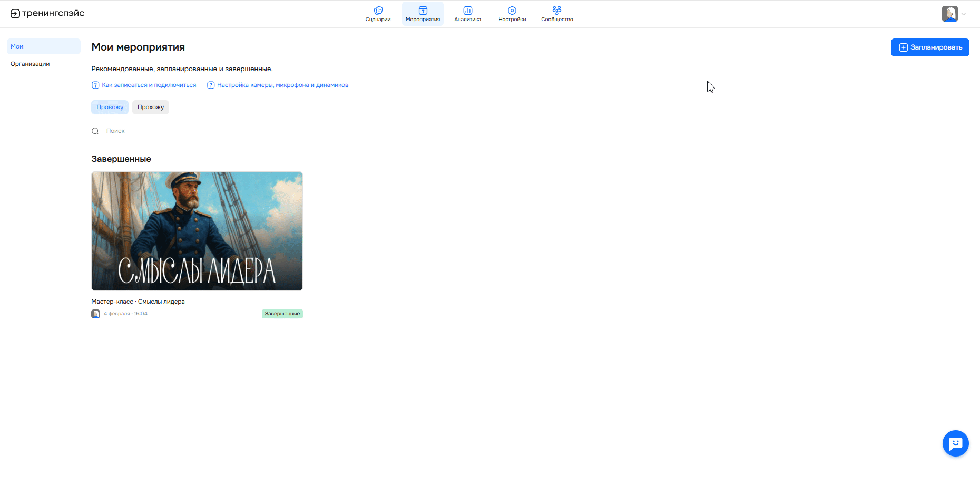Open Организации in the sidebar
This screenshot has height=485, width=980.
(30, 64)
